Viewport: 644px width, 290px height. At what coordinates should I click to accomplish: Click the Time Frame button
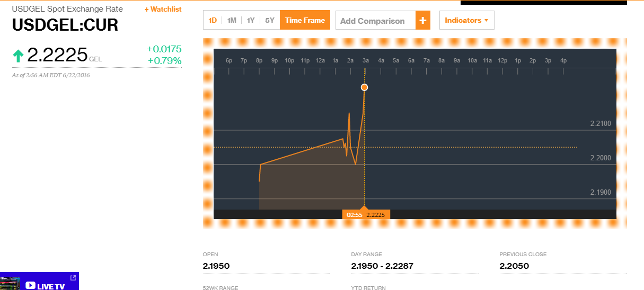[305, 20]
